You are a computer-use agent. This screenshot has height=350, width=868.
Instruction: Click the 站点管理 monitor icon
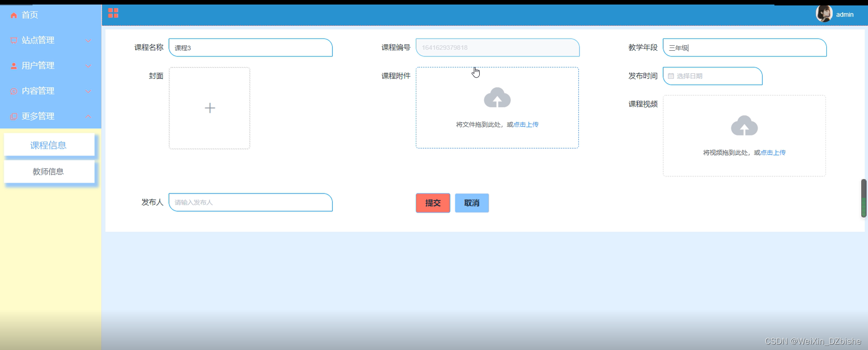coord(14,41)
